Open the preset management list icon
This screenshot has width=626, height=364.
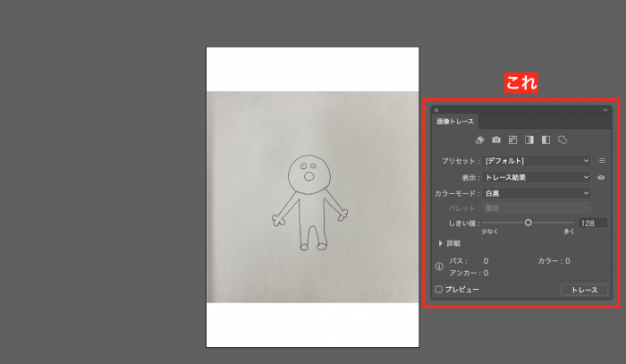[602, 161]
